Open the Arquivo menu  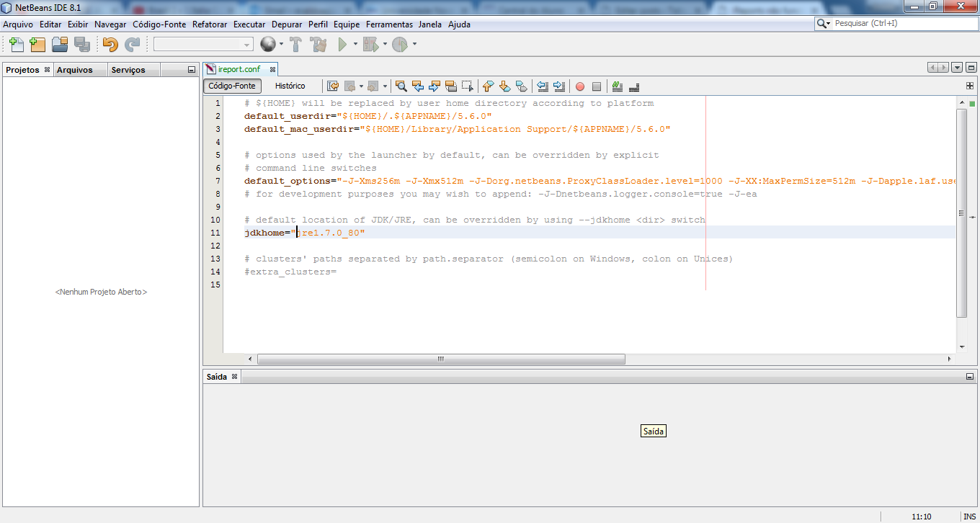tap(18, 24)
